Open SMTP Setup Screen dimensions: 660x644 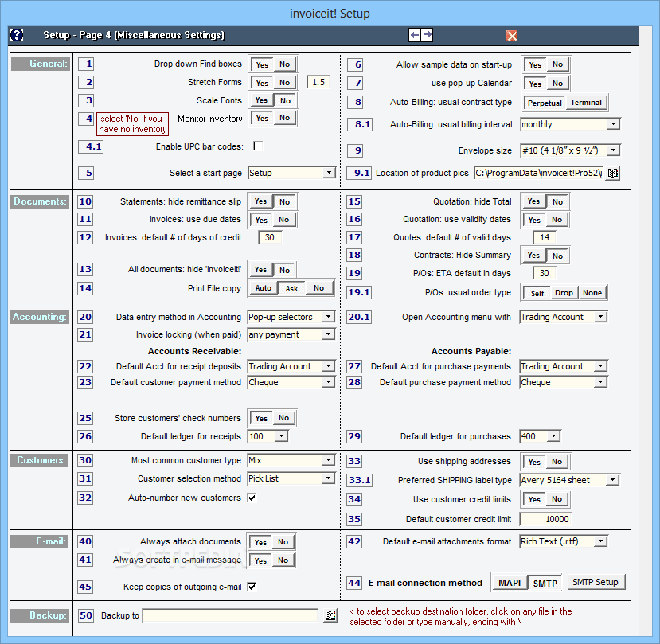[x=596, y=582]
